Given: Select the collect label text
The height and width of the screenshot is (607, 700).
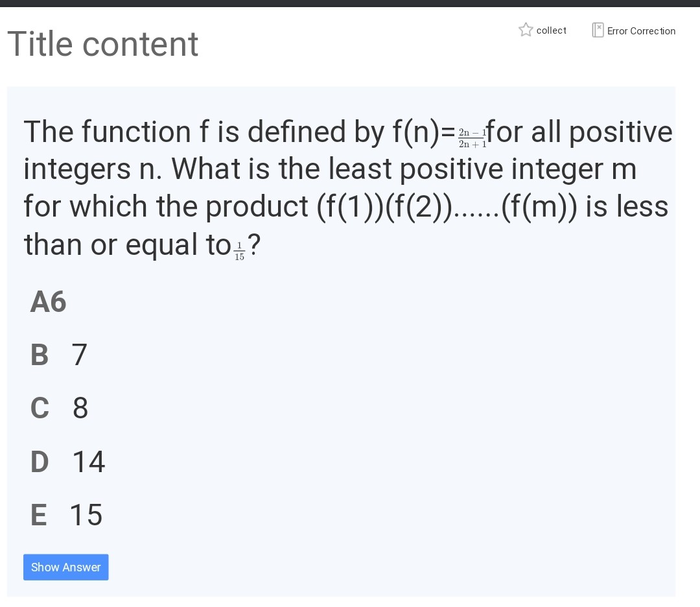Looking at the screenshot, I should (552, 30).
